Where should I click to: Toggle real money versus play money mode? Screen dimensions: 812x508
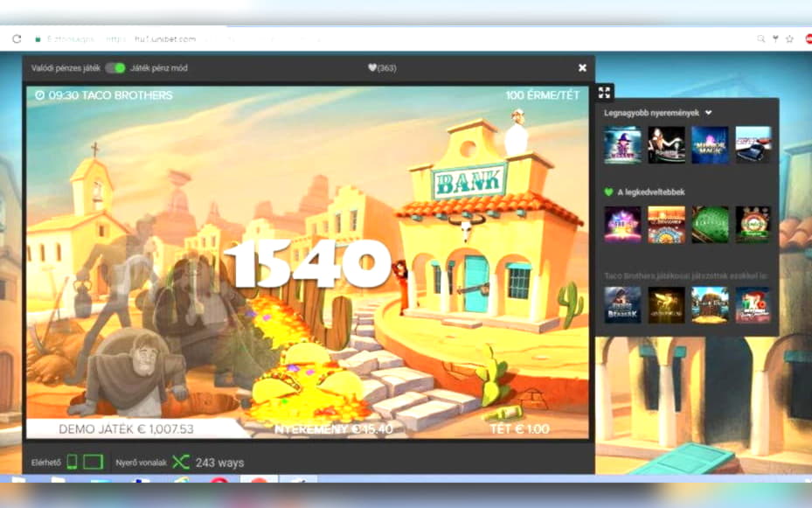[115, 68]
